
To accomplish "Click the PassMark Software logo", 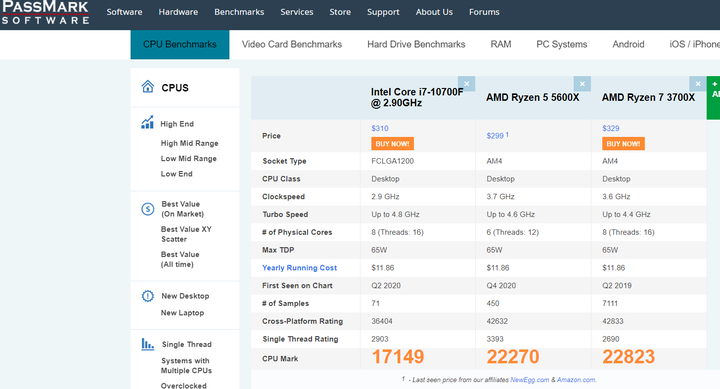I will [45, 12].
